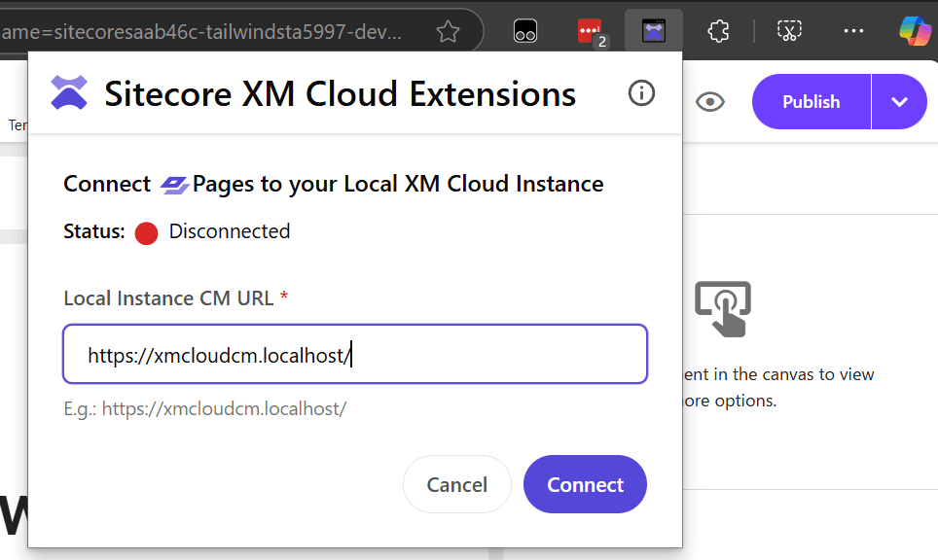Click the info icon in the popup header

click(x=641, y=93)
